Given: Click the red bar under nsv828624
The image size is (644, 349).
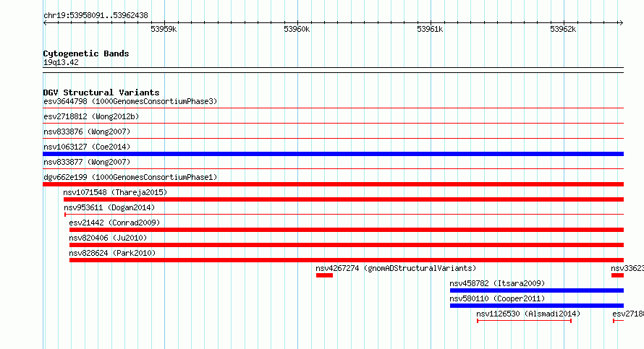Looking at the screenshot, I should pos(347,260).
